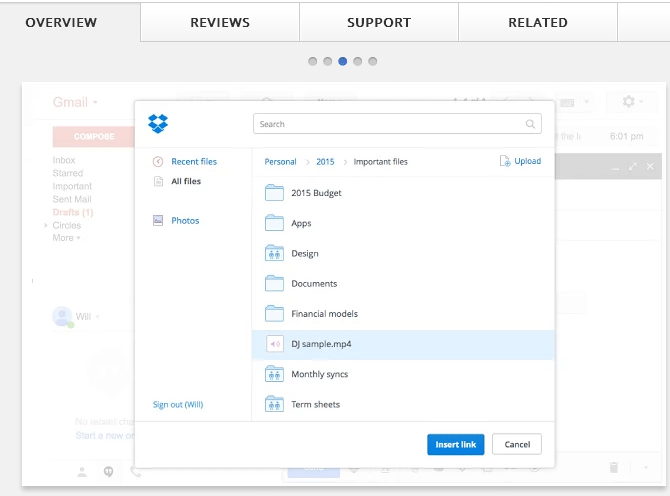Go to second carousel slide dot
Viewport: 670px width, 496px height.
(x=328, y=61)
